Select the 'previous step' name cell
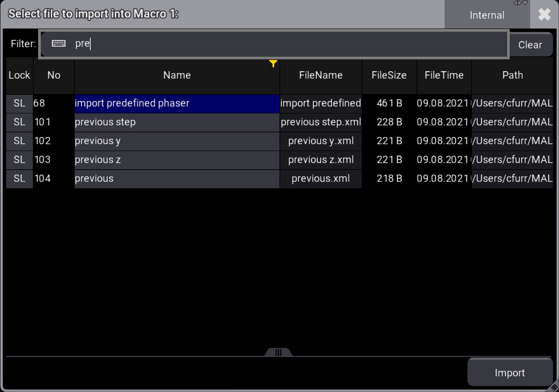The image size is (559, 392). tap(177, 122)
